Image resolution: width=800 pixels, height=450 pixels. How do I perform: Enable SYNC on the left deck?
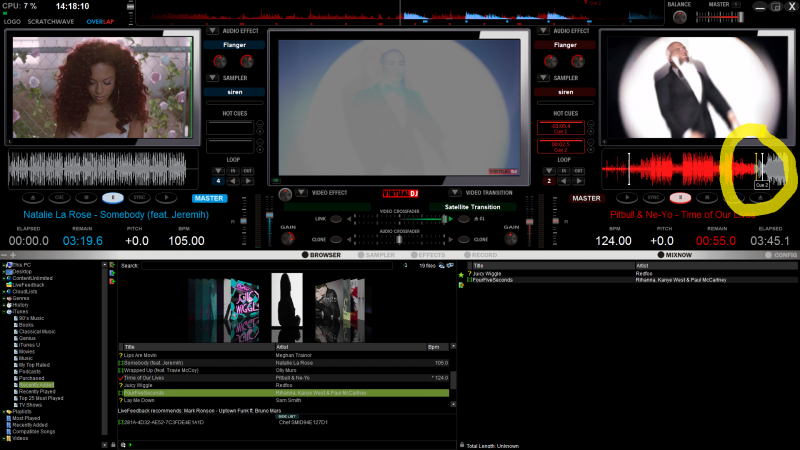[139, 197]
